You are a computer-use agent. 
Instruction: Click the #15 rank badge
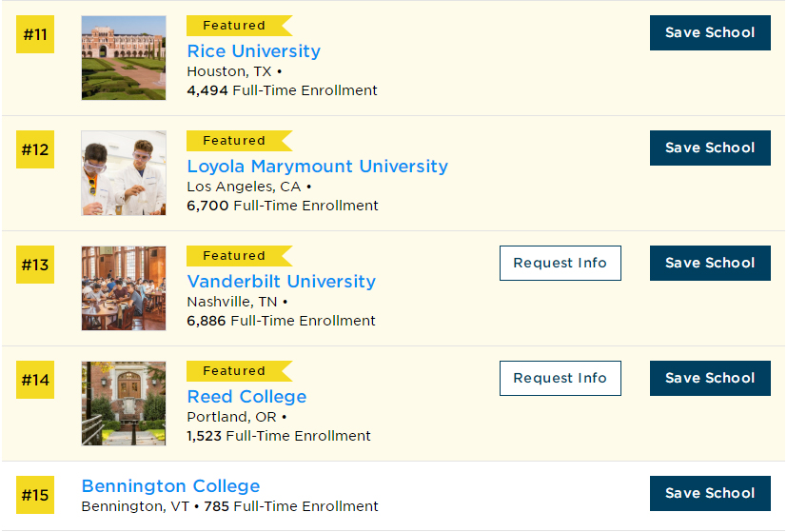pos(35,495)
